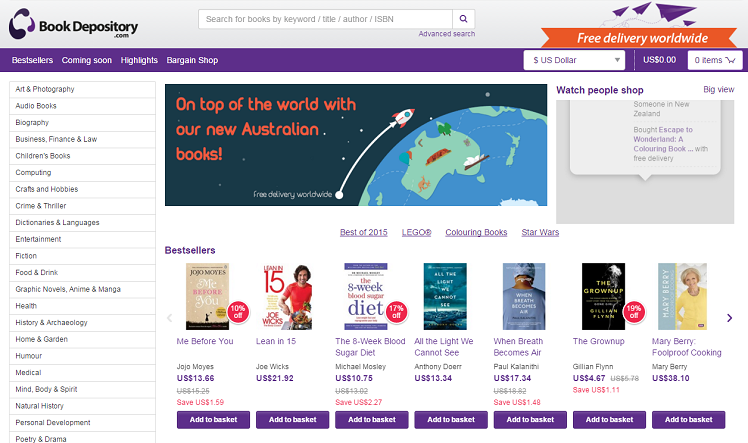
Task: Select Audio Books category
Action: pyautogui.click(x=83, y=106)
